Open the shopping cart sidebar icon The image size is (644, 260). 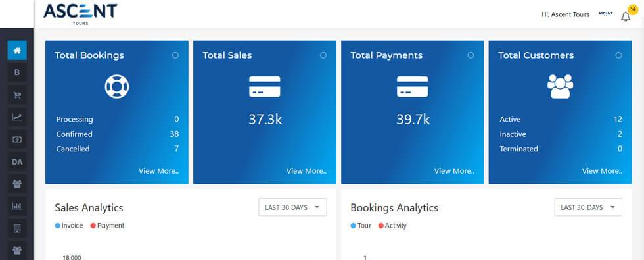17,95
